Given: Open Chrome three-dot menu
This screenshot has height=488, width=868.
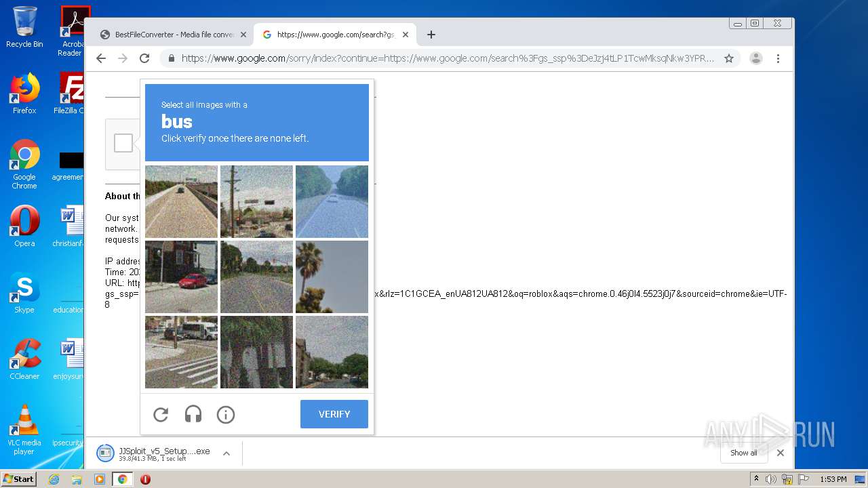Looking at the screenshot, I should [778, 58].
